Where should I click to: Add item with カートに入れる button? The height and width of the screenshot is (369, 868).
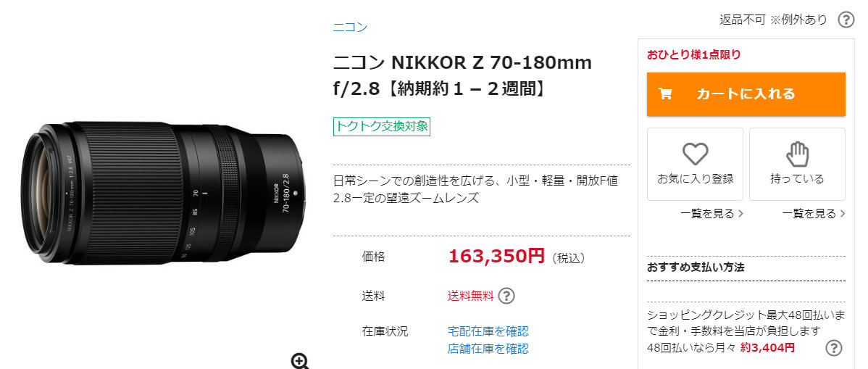[x=746, y=94]
